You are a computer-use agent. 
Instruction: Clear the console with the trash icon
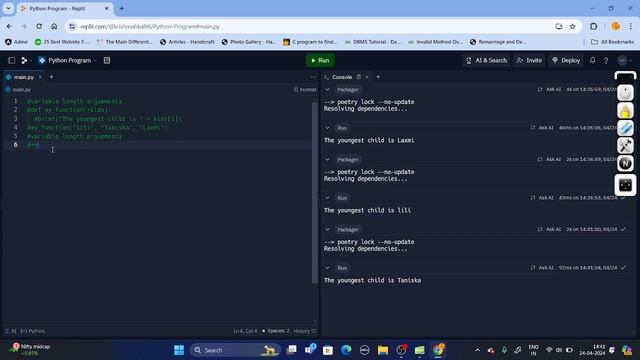click(x=359, y=77)
